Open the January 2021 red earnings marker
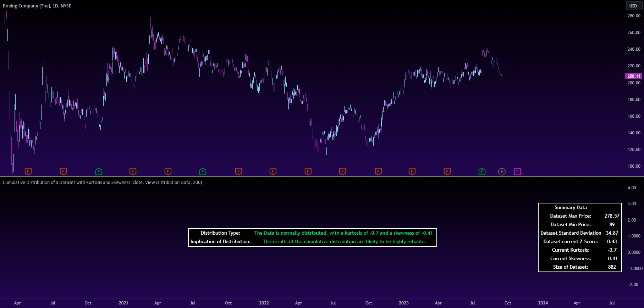The image size is (644, 308). [x=133, y=172]
